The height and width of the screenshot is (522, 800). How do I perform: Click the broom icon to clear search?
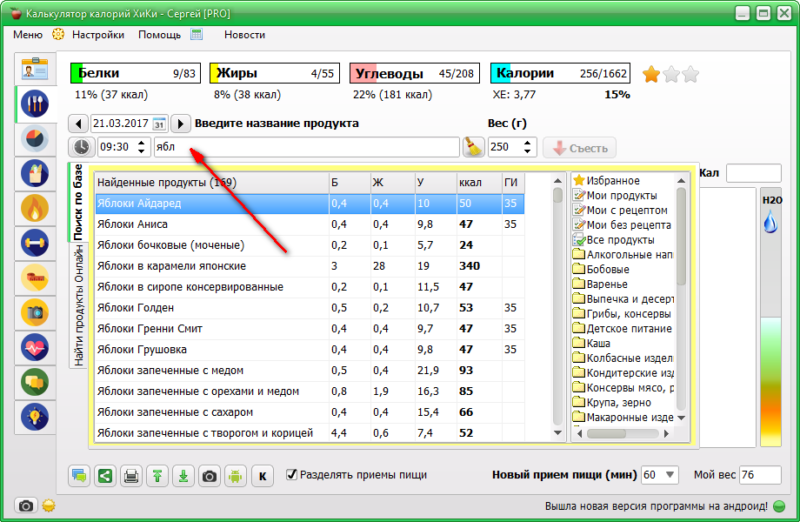[x=474, y=147]
